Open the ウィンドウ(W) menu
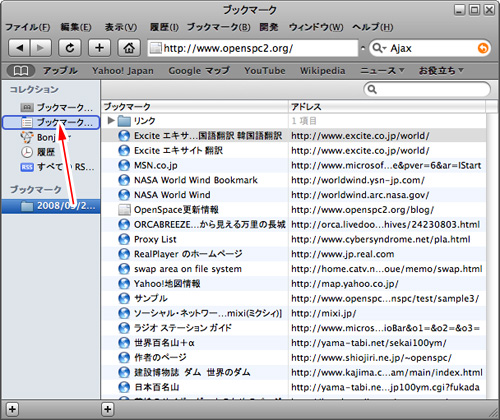 316,27
